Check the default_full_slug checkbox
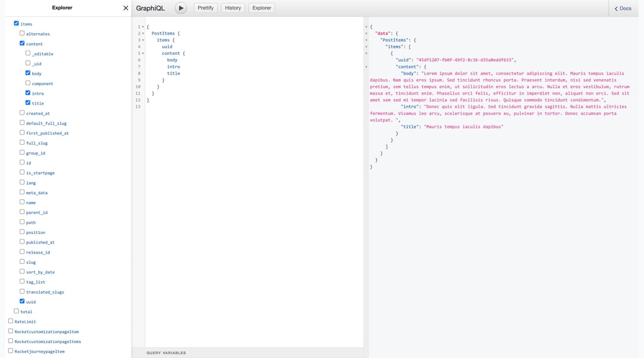Viewport: 644px width, 358px height. click(22, 123)
